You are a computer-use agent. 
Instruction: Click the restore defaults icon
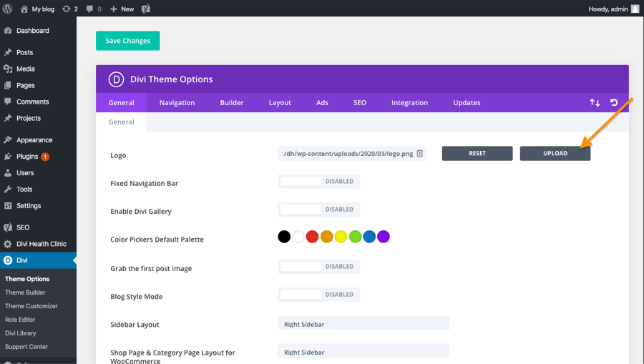(614, 102)
